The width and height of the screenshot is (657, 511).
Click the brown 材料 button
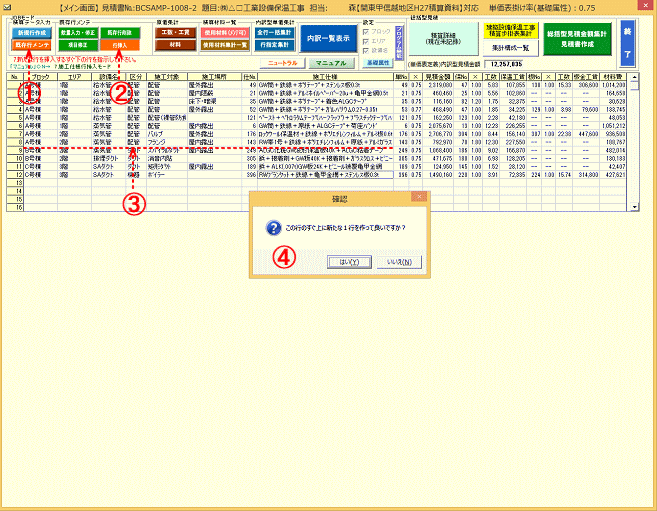(176, 45)
